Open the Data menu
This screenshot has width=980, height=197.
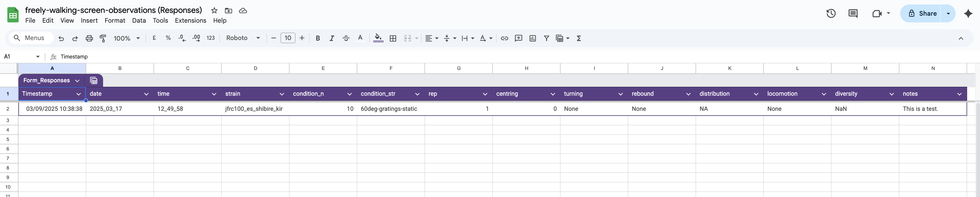click(x=139, y=20)
